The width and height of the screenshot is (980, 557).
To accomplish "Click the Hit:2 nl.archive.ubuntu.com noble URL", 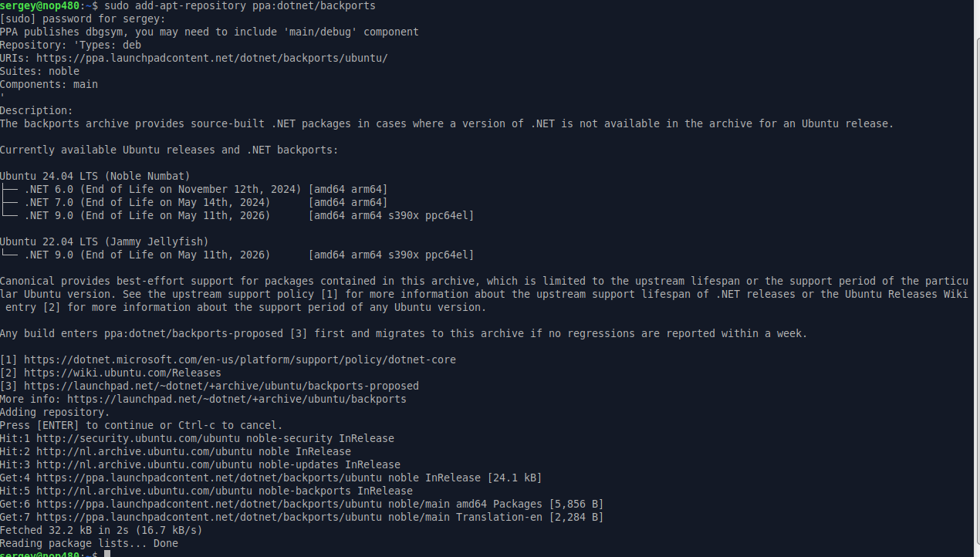I will [x=144, y=451].
